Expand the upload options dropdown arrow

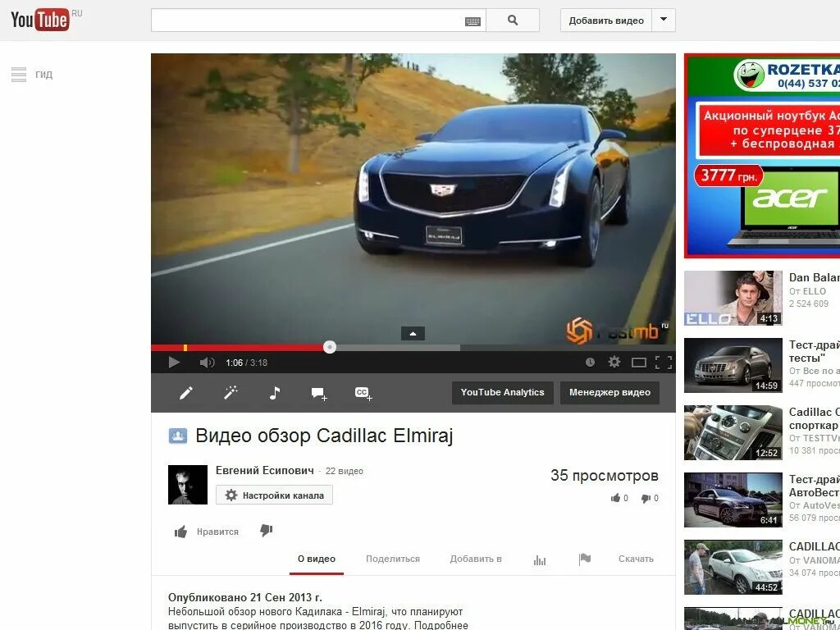[663, 21]
